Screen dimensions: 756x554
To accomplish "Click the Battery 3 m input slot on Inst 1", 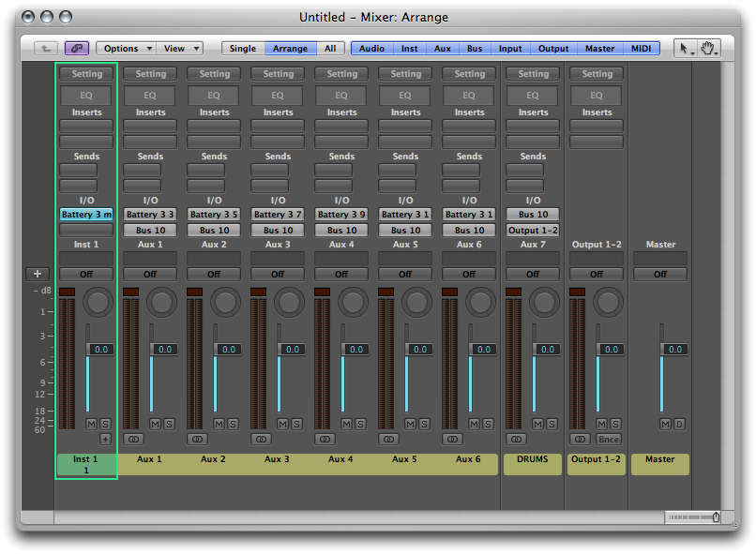I will (x=86, y=215).
